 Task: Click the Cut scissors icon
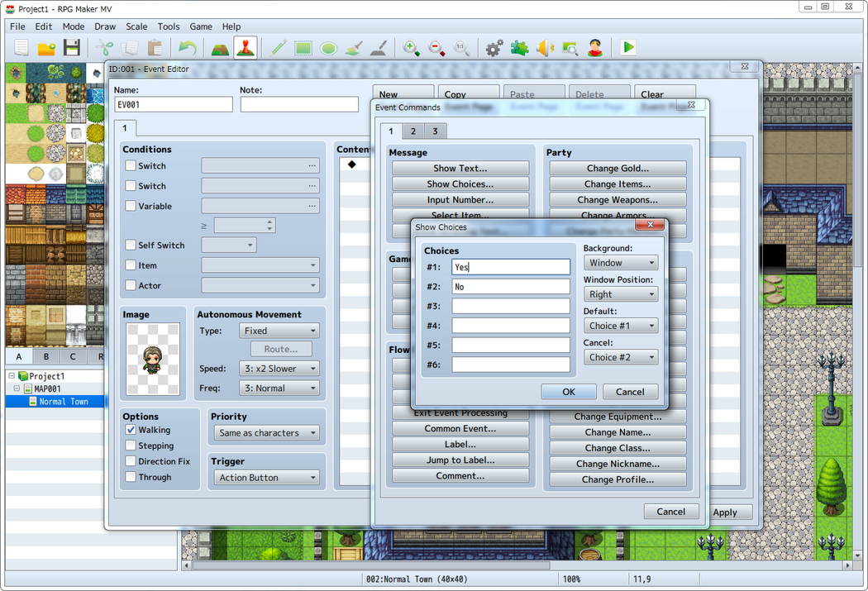point(104,48)
